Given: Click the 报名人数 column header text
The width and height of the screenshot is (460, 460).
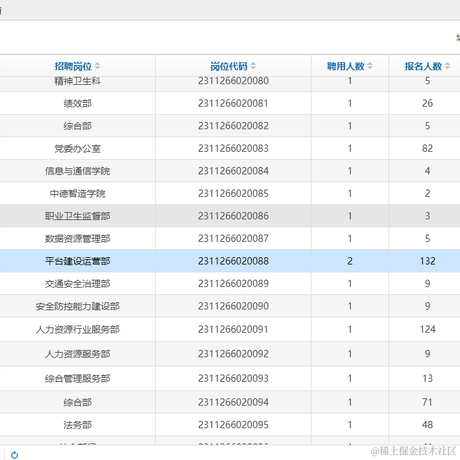Looking at the screenshot, I should point(423,66).
